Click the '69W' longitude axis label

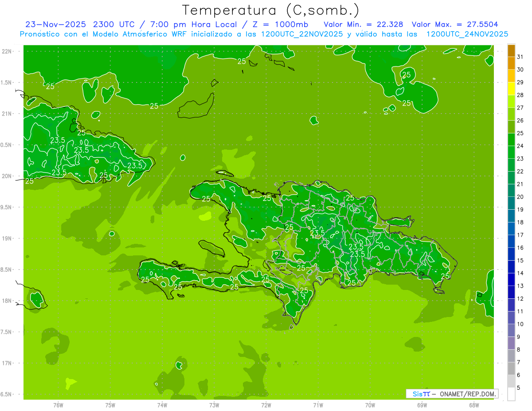(422, 405)
